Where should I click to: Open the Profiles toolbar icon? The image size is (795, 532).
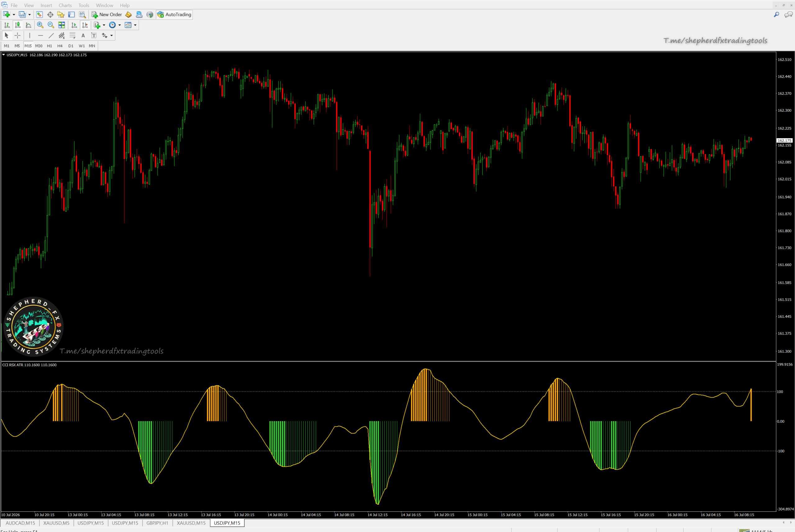point(22,15)
